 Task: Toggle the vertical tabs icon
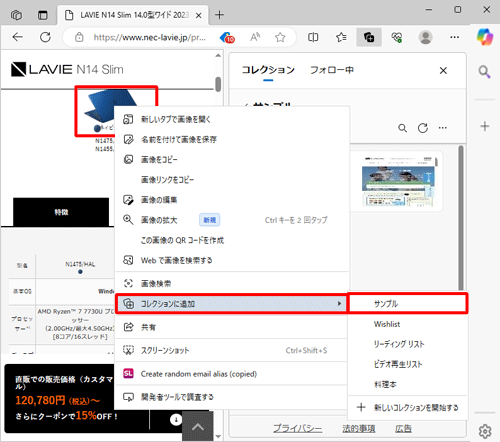(43, 15)
